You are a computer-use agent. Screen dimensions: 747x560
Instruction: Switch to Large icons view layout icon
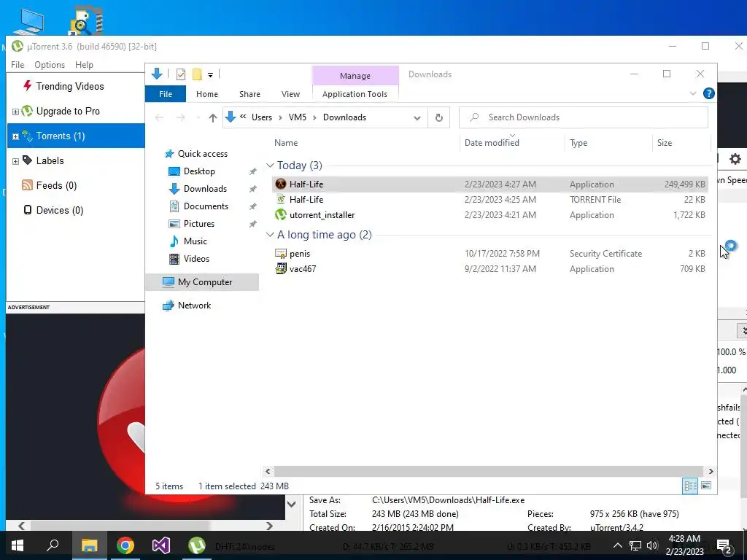pyautogui.click(x=706, y=486)
